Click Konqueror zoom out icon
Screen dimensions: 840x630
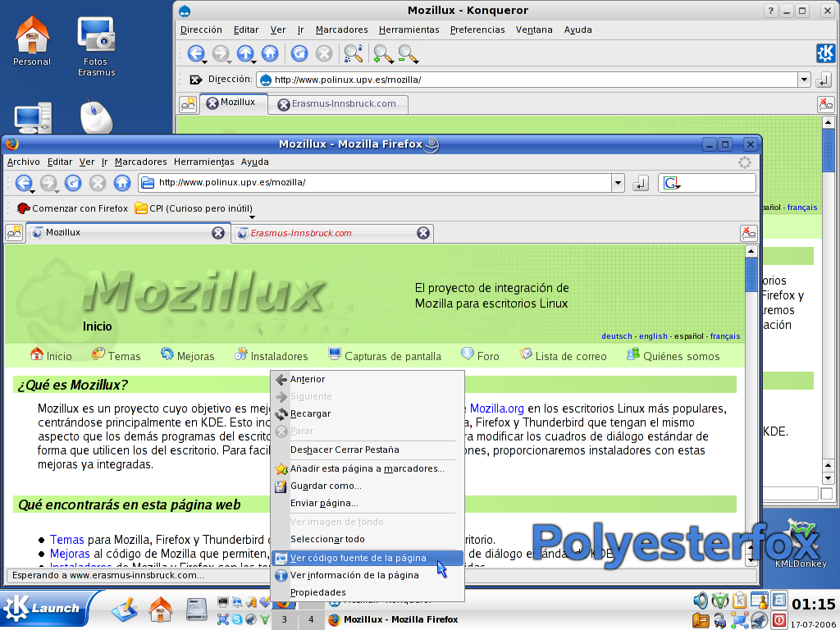pos(408,53)
